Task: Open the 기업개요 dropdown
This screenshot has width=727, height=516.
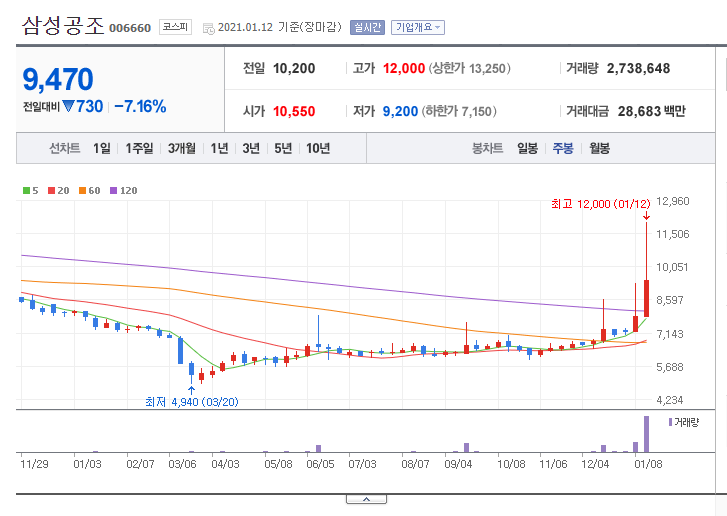Action: (418, 27)
